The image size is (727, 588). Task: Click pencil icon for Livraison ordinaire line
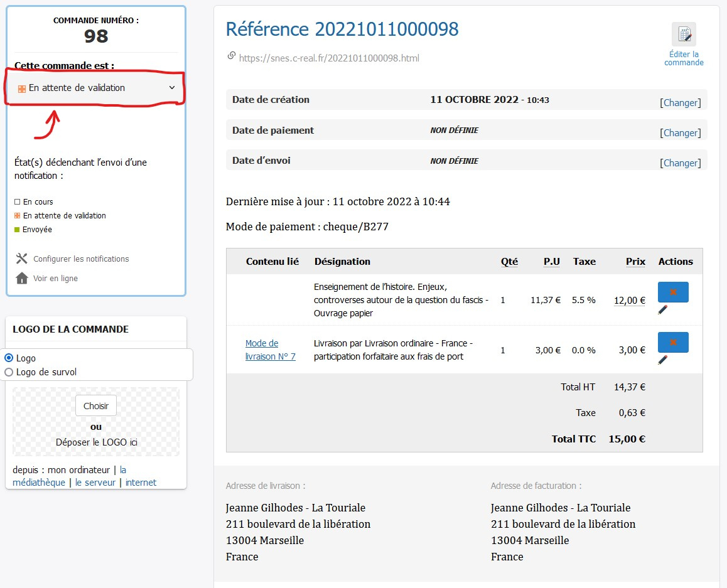(663, 360)
